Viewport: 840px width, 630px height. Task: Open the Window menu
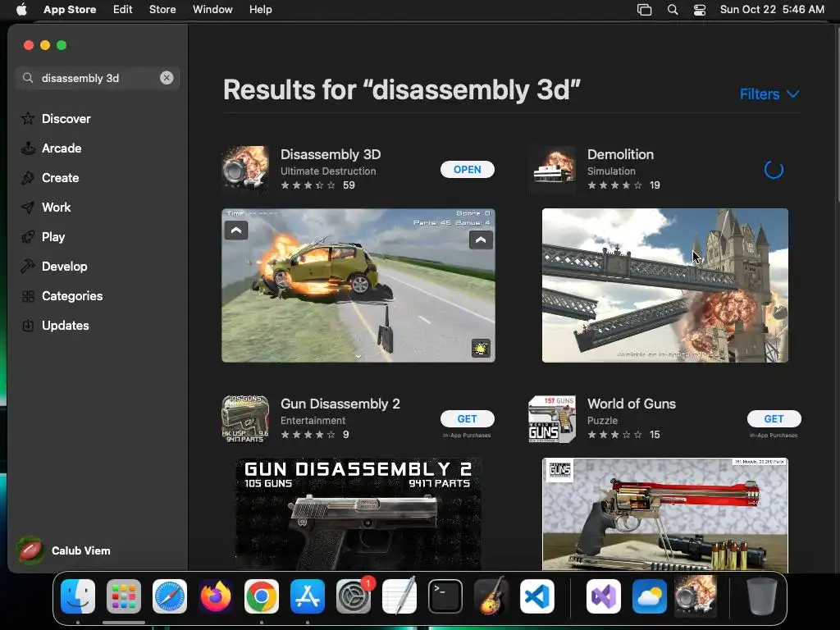[212, 9]
